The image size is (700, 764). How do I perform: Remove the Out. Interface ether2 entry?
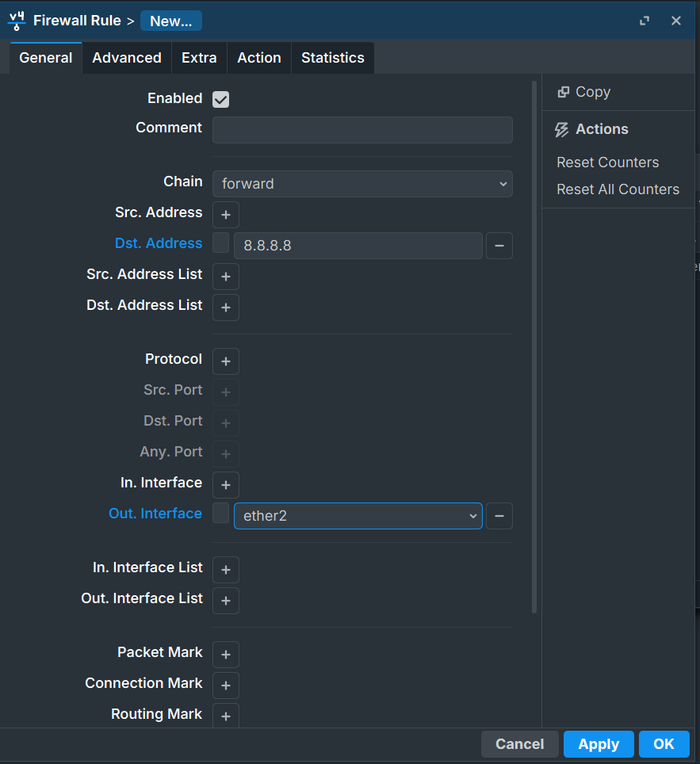pos(499,516)
